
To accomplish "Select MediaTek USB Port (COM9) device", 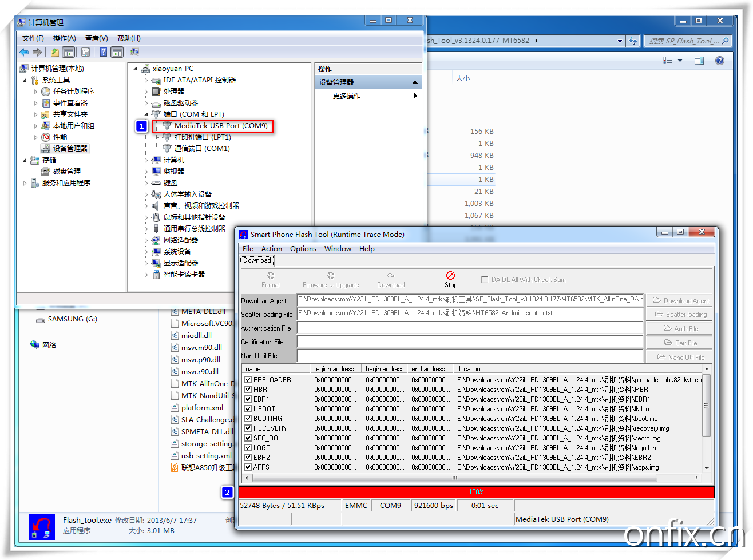I will pyautogui.click(x=220, y=126).
